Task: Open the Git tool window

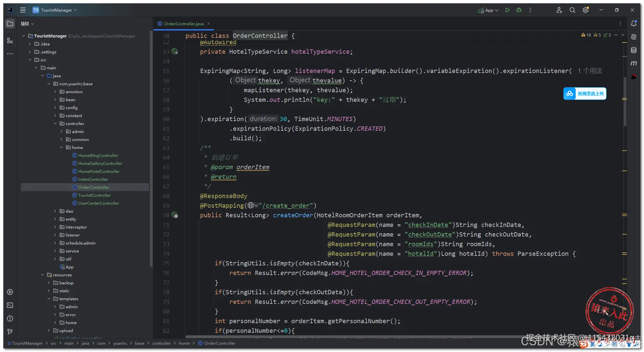Action: click(10, 332)
